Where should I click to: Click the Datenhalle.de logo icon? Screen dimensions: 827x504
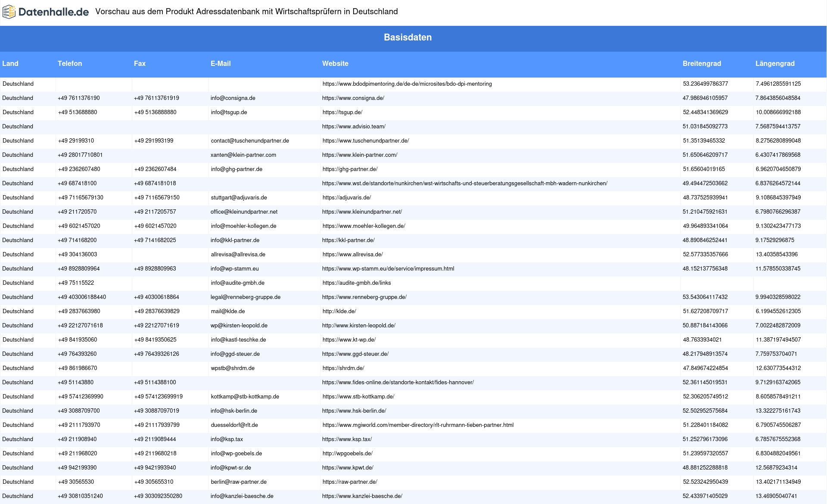point(9,12)
